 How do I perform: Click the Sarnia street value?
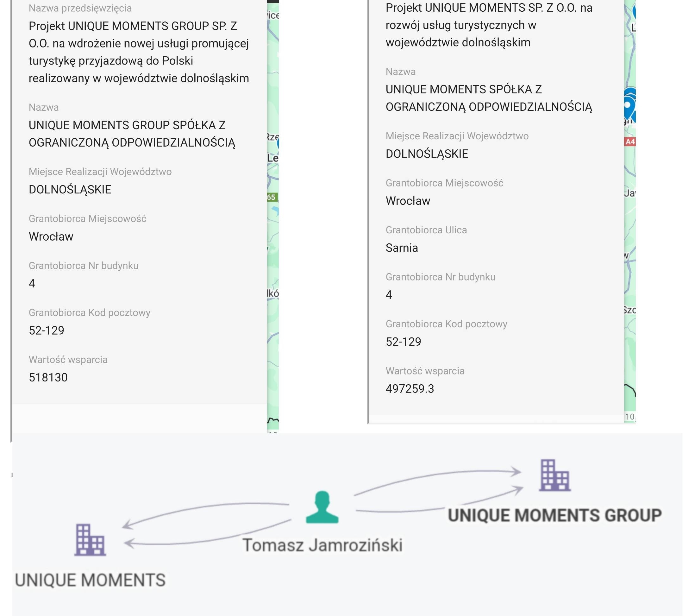[402, 248]
